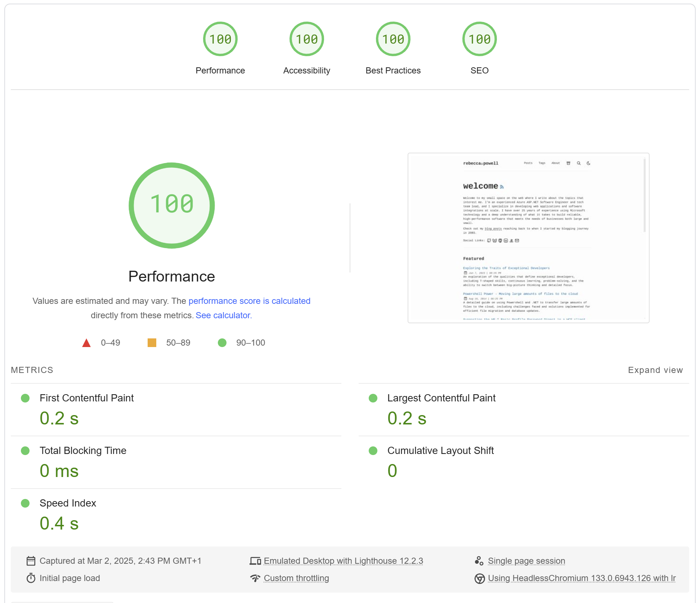Click the stopwatch icon beside Initial page load
The image size is (700, 603).
[x=32, y=578]
